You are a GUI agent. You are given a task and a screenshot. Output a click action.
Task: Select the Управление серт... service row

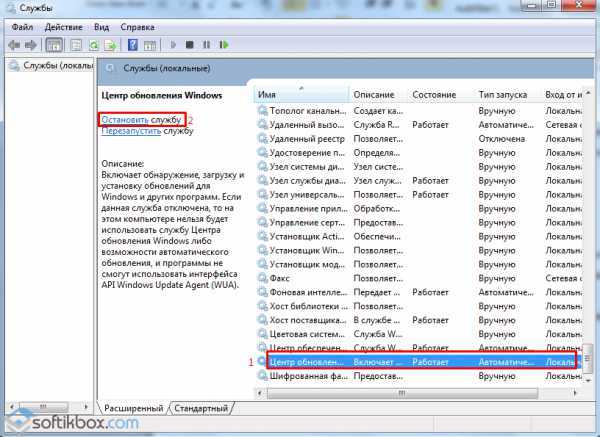point(420,223)
